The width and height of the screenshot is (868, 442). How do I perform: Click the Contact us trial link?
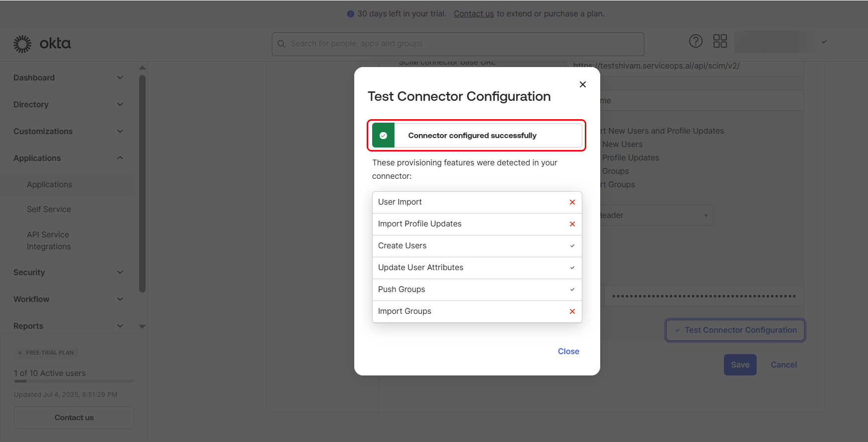tap(473, 14)
